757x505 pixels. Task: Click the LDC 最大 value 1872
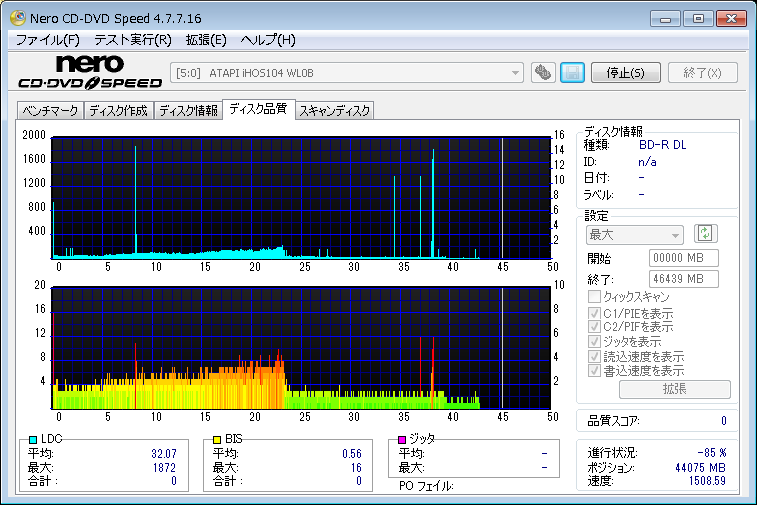pos(164,468)
